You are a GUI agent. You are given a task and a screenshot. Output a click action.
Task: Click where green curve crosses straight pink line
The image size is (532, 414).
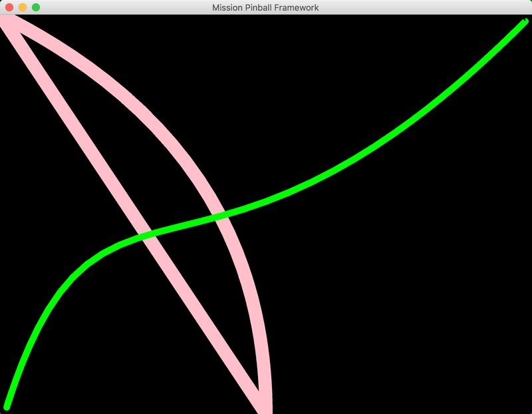pyautogui.click(x=148, y=234)
